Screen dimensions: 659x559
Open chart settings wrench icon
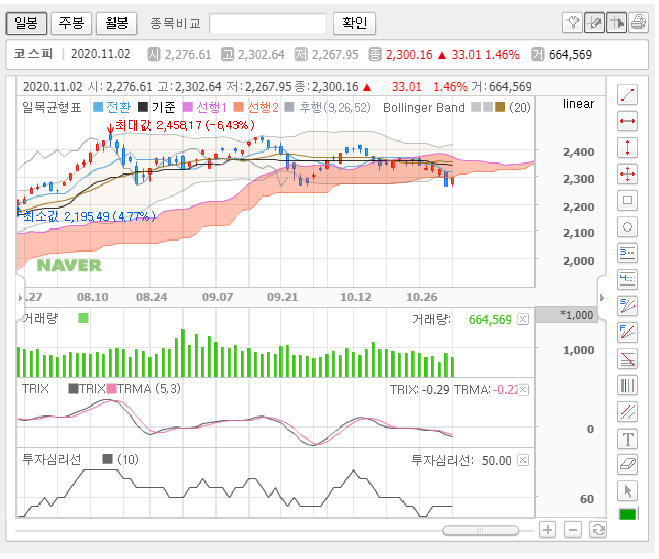click(x=572, y=22)
